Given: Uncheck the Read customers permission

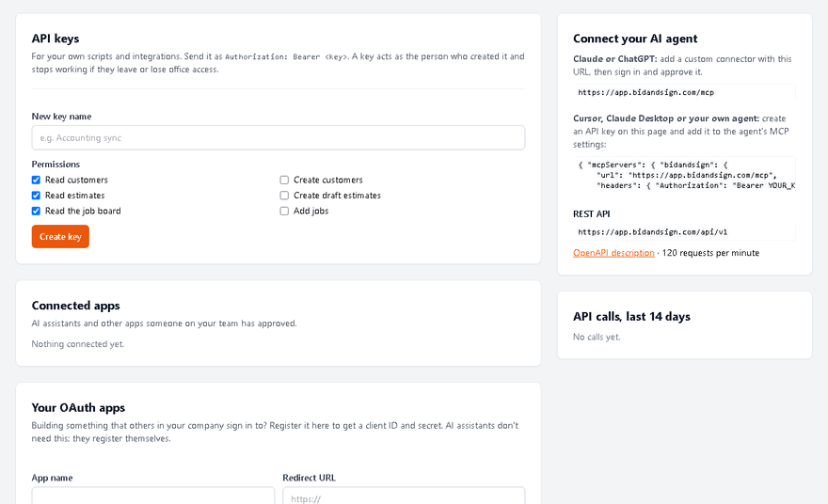Looking at the screenshot, I should [36, 180].
